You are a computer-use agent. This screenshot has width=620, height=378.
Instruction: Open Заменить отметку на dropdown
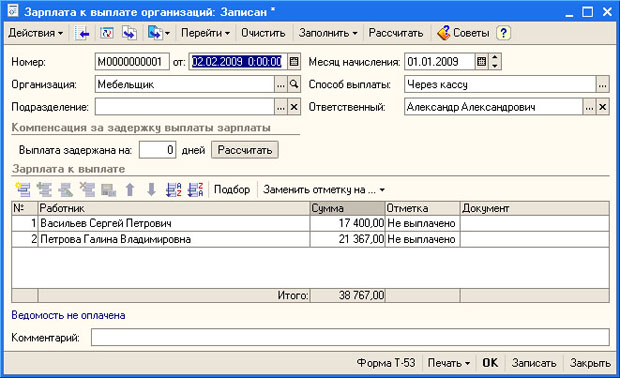click(324, 189)
